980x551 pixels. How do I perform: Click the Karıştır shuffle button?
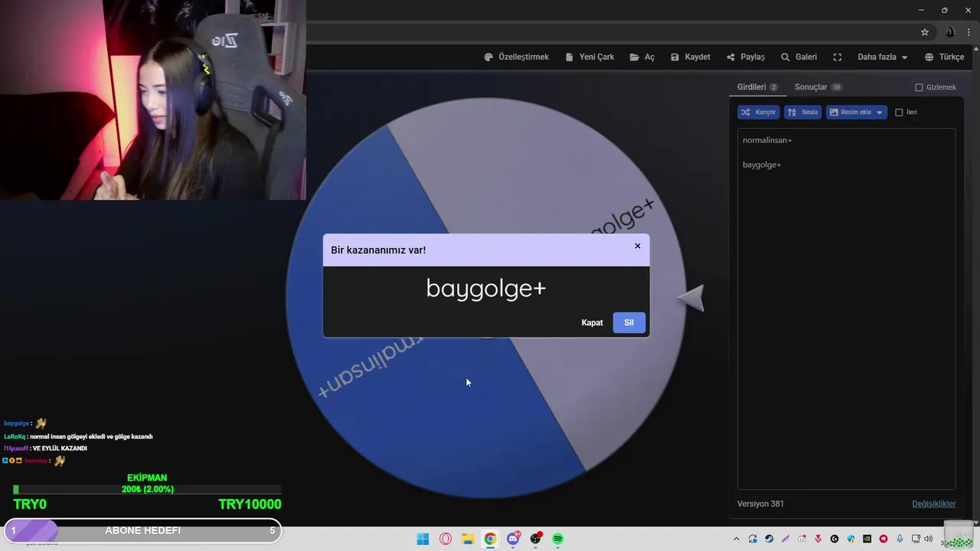coord(759,112)
